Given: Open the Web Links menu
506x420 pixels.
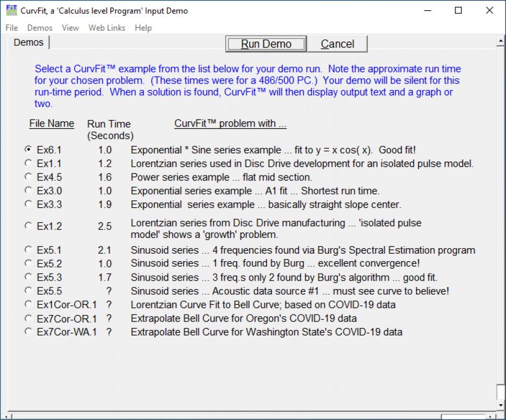Looking at the screenshot, I should click(x=107, y=28).
